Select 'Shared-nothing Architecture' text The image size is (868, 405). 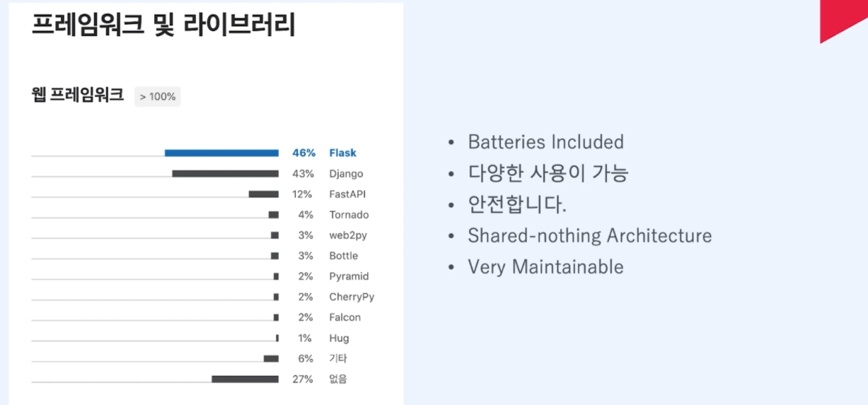[x=590, y=235]
